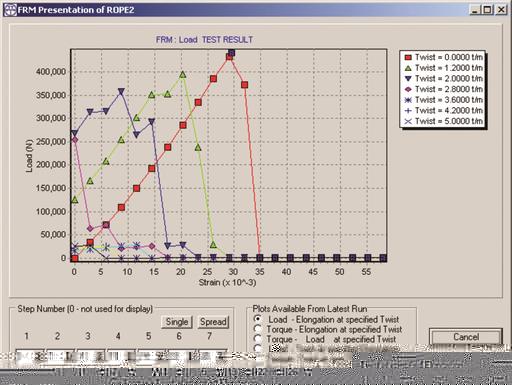Click the asterisk Twist 3.6000 legend marker
Image resolution: width=512 pixels, height=385 pixels.
(408, 100)
